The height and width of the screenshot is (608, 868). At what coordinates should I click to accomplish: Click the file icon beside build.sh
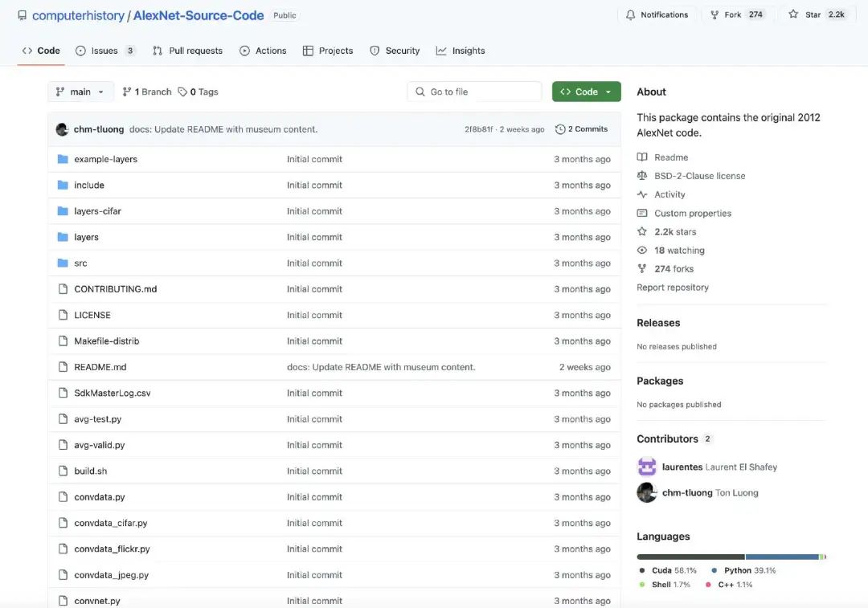click(x=63, y=471)
